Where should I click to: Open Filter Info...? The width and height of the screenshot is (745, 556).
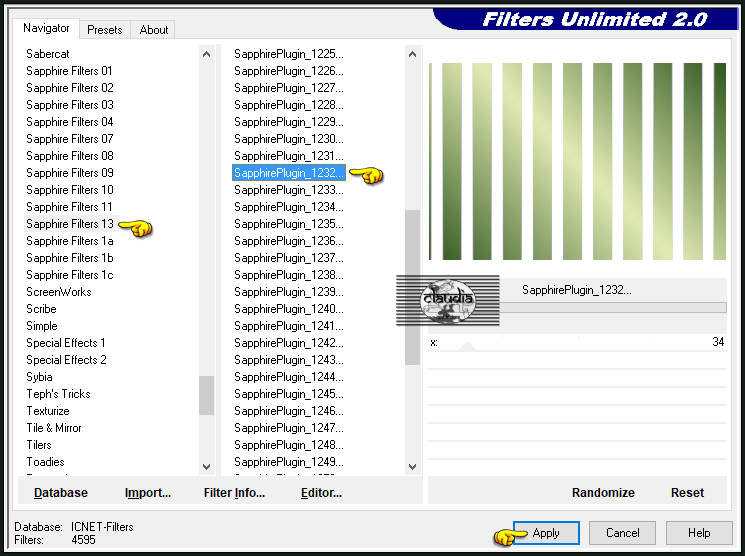(234, 492)
